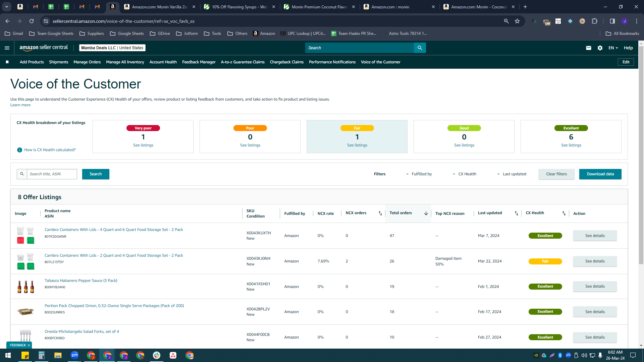This screenshot has width=644, height=362.
Task: Click the browser reload icon
Action: [32, 21]
